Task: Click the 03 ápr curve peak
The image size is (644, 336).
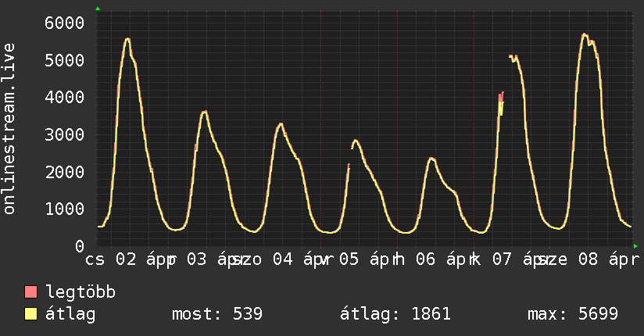Action: coord(204,112)
